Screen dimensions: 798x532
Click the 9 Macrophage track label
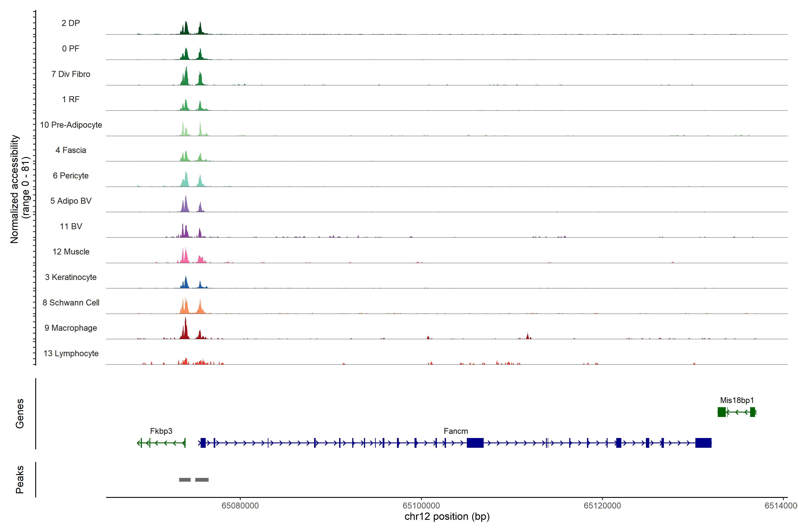[x=70, y=328]
